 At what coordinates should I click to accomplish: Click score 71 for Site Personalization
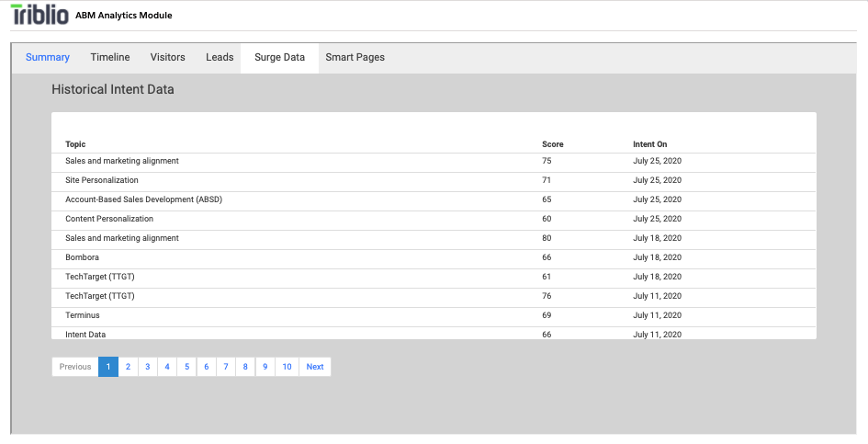547,180
